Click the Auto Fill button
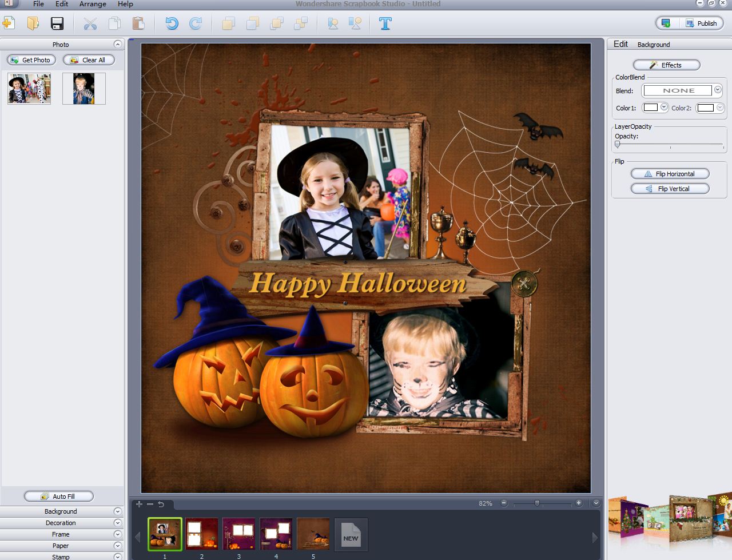The height and width of the screenshot is (560, 732). click(59, 497)
